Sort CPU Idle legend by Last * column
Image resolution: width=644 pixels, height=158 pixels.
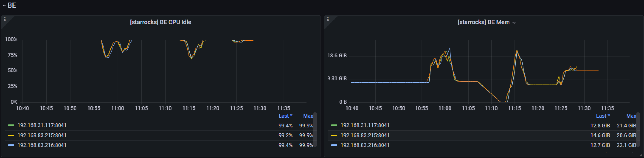coord(285,116)
